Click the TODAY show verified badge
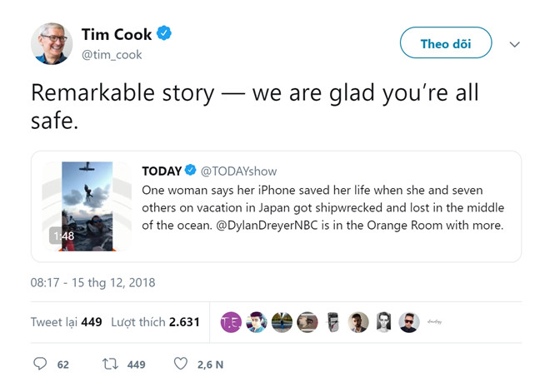 [x=191, y=171]
